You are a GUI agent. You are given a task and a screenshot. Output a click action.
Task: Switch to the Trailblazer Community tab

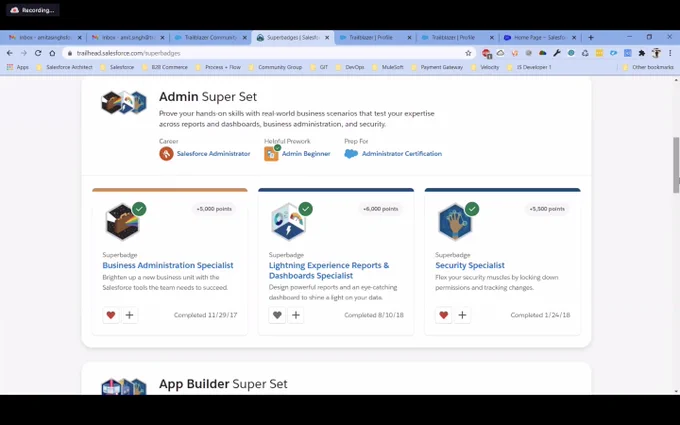click(209, 38)
